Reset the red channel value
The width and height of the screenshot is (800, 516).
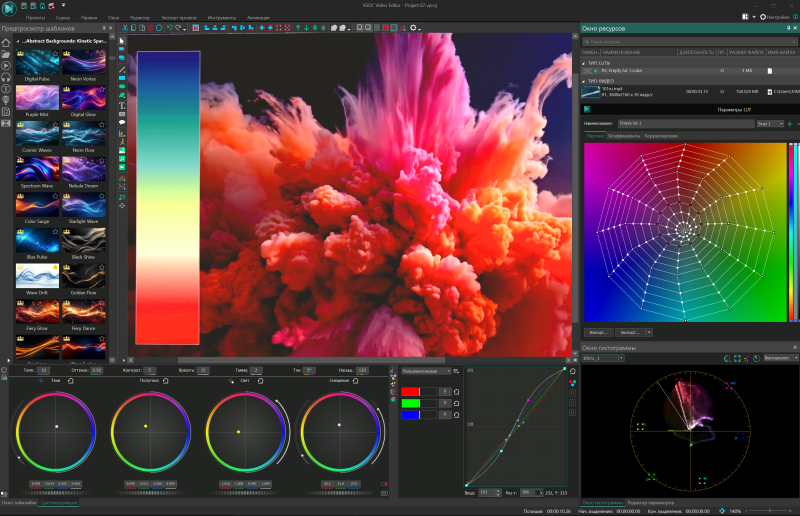tap(456, 392)
